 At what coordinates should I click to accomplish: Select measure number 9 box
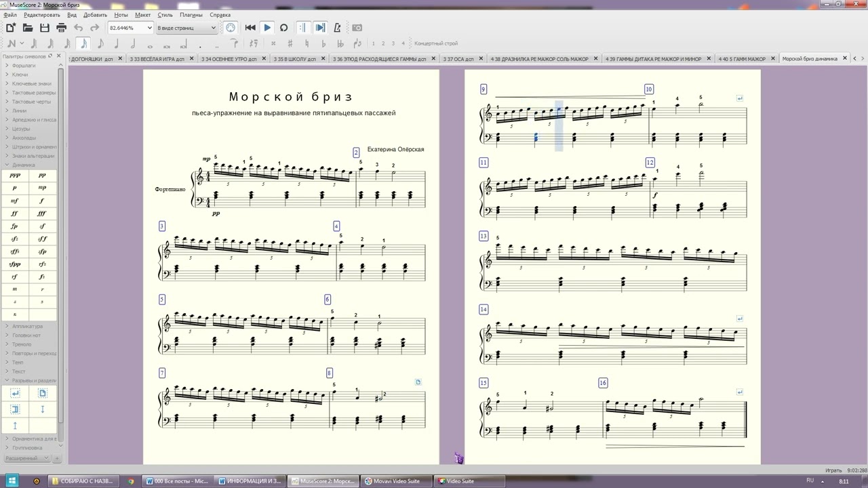coord(483,89)
